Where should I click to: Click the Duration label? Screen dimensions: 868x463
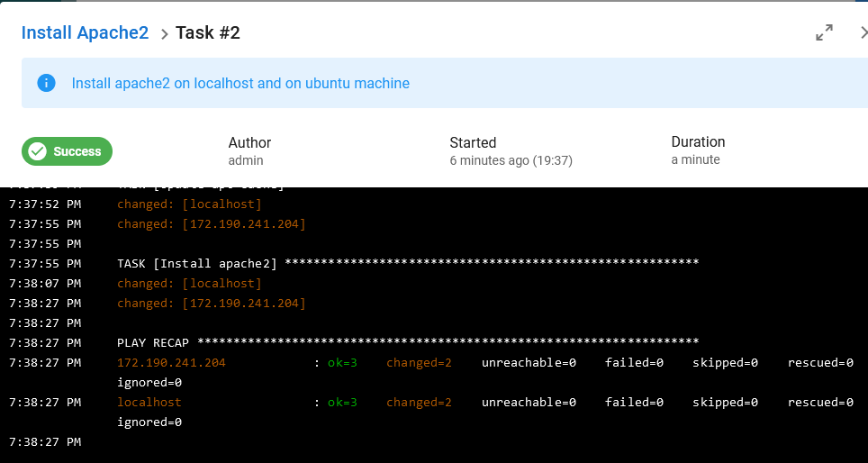[x=698, y=141]
